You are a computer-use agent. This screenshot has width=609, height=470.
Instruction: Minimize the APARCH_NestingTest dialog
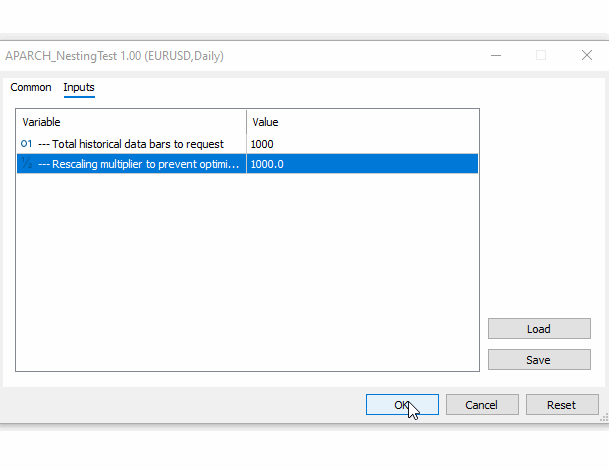(x=496, y=55)
